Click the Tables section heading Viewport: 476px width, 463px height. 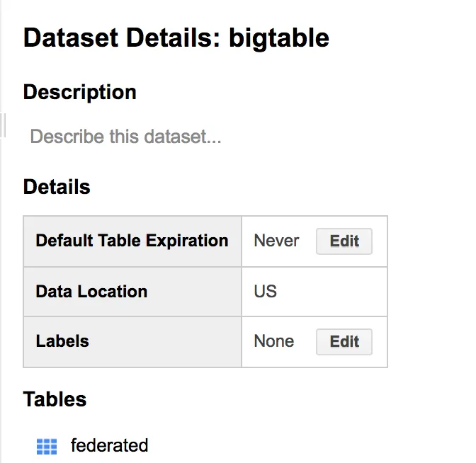[55, 399]
